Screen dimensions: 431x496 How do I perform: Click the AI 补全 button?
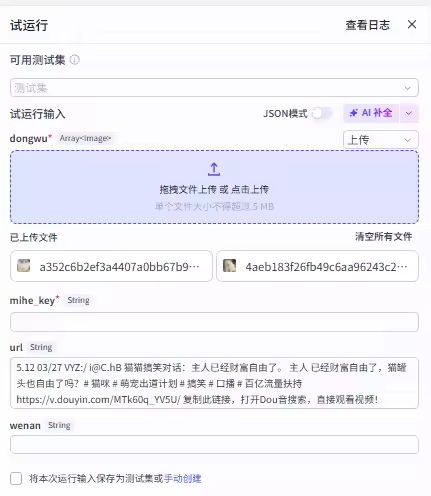coord(371,113)
